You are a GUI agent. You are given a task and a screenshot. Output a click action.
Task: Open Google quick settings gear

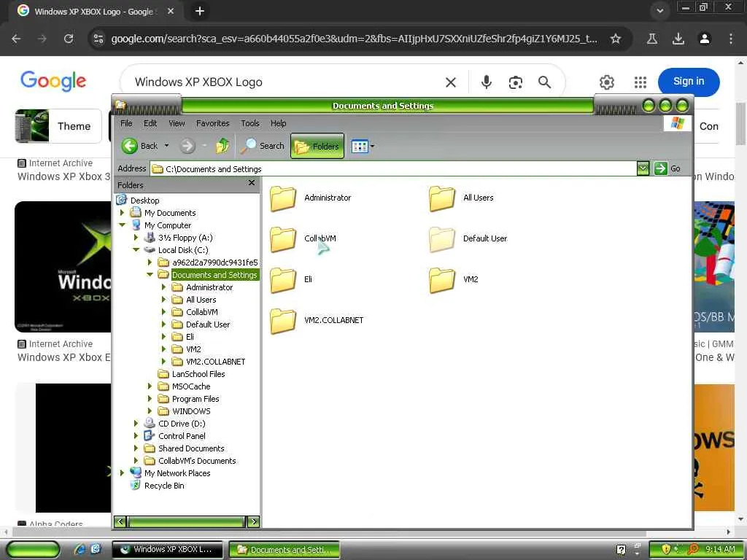606,82
